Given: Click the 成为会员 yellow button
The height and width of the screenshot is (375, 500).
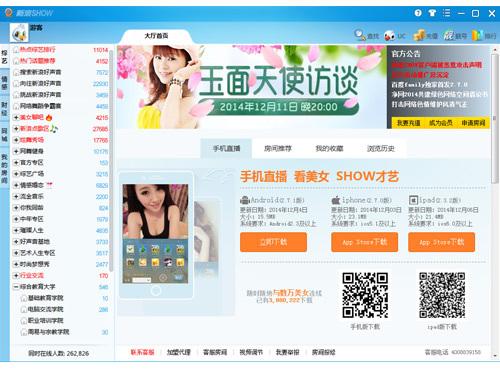Looking at the screenshot, I should tap(440, 123).
